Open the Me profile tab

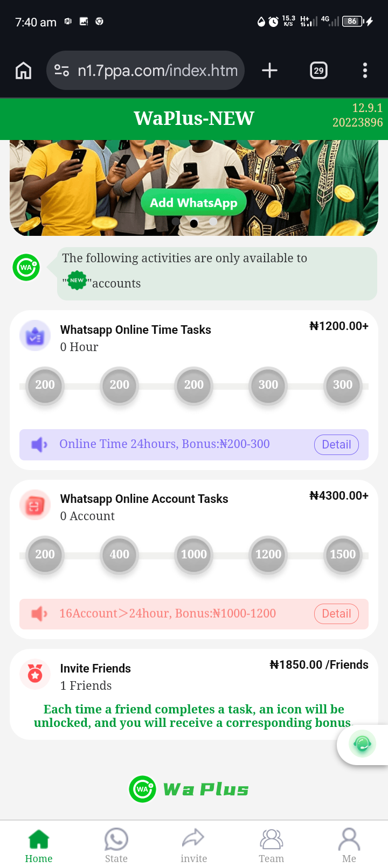349,845
